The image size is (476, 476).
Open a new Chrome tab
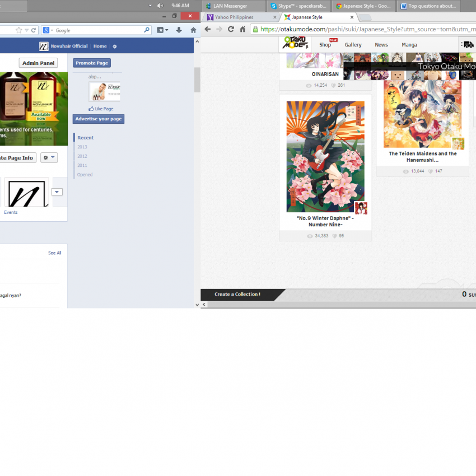pos(366,17)
